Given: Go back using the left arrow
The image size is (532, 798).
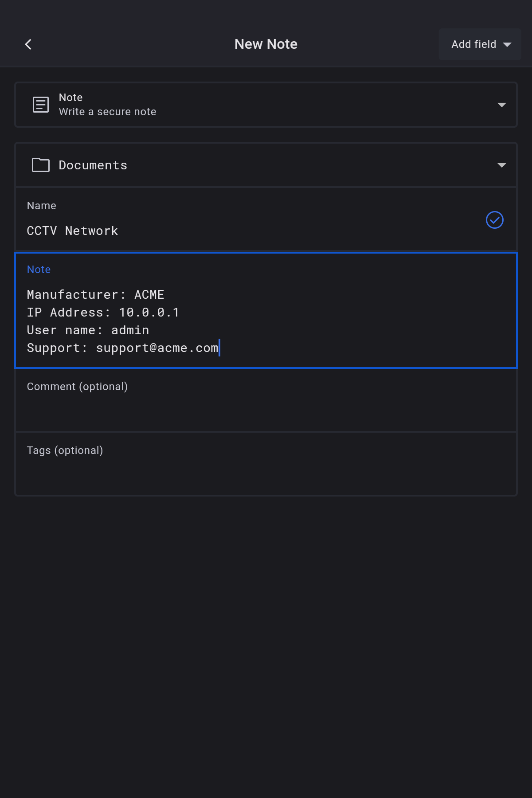Looking at the screenshot, I should click(x=28, y=44).
